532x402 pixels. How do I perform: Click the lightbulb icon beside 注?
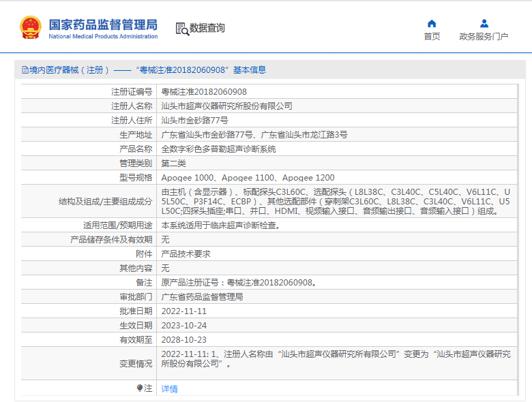(x=139, y=388)
